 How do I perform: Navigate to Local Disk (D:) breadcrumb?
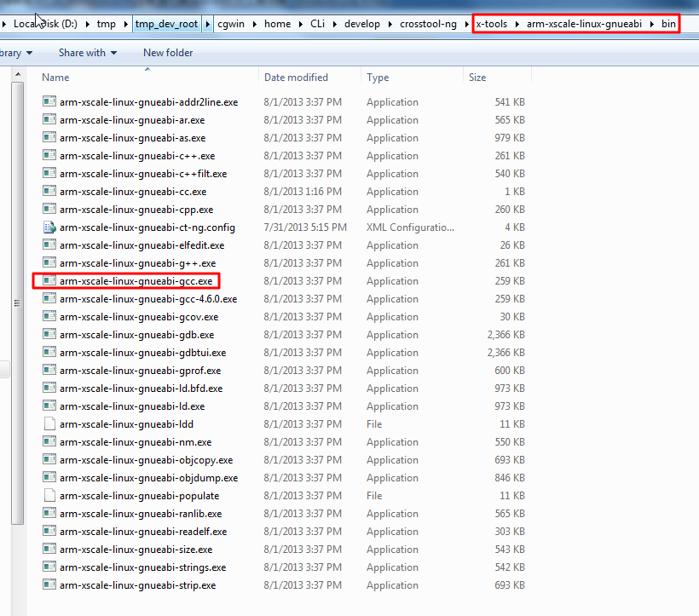tap(45, 24)
